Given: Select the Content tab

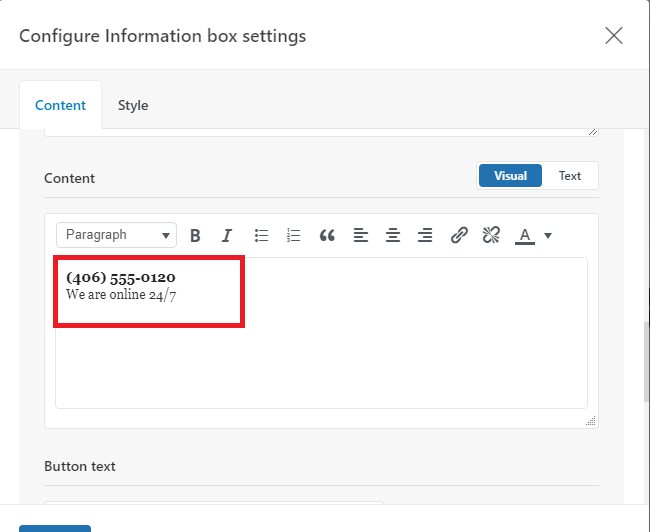Looking at the screenshot, I should pyautogui.click(x=61, y=105).
